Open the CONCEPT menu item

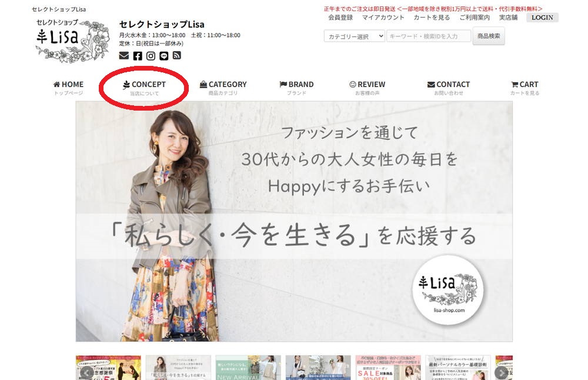(144, 85)
